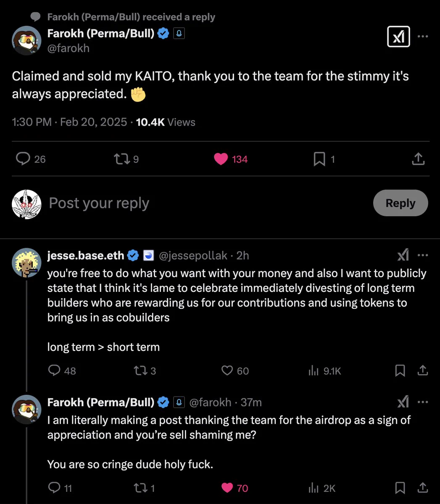Share the main KAITO post

pyautogui.click(x=418, y=159)
